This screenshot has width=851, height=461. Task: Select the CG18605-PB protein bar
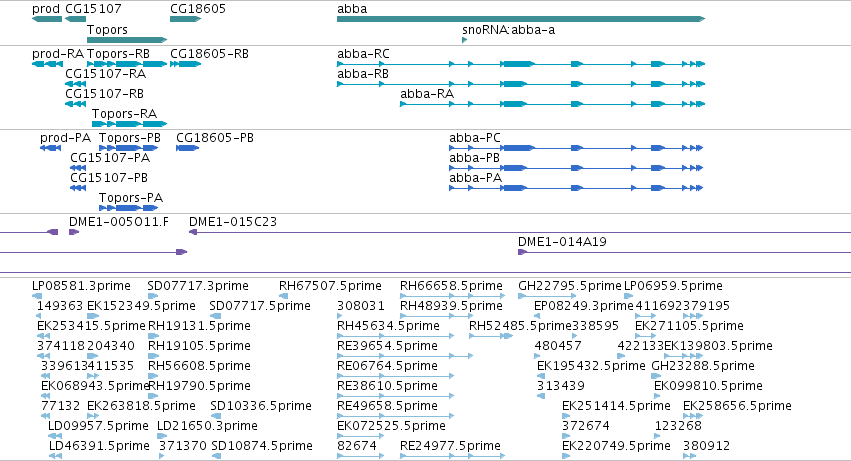[187, 148]
